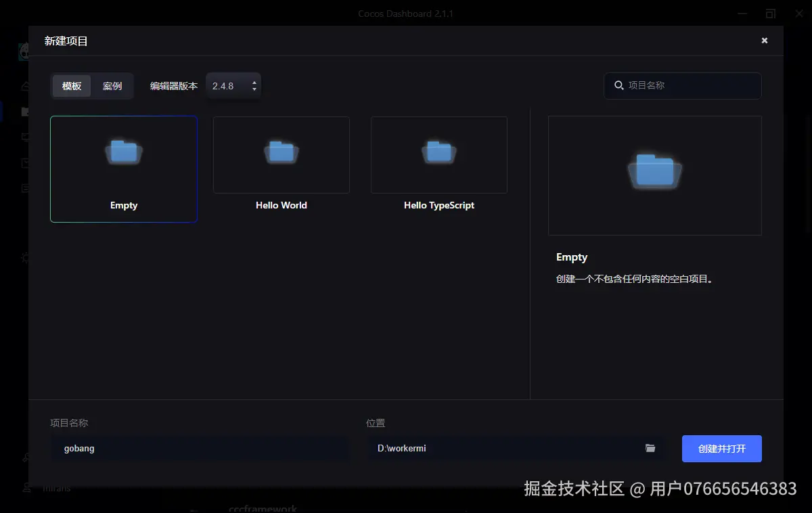Choose the Hello World template
Image resolution: width=812 pixels, height=513 pixels.
click(x=281, y=165)
